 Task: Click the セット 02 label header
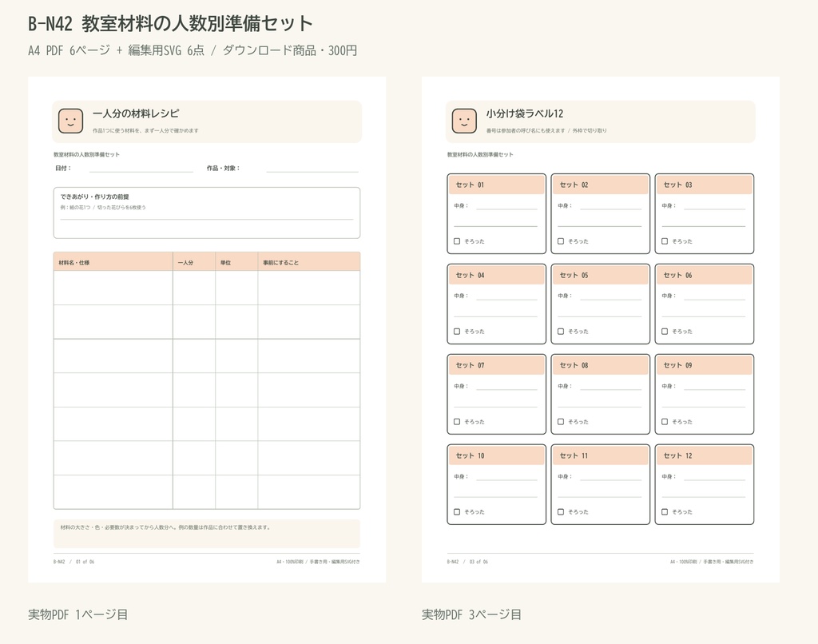tap(601, 185)
